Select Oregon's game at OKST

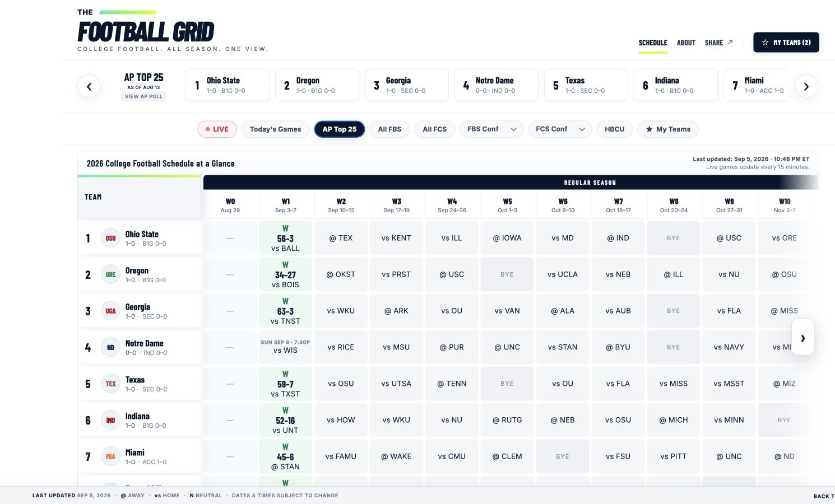coord(341,274)
